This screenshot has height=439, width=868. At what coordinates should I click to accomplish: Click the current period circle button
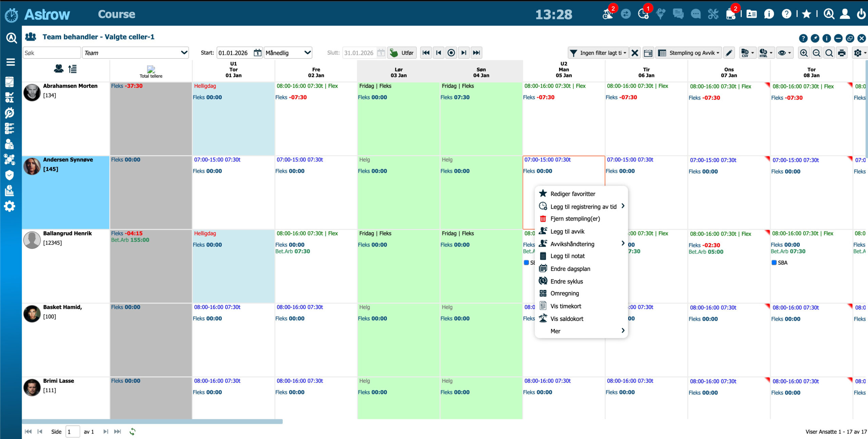pos(451,53)
